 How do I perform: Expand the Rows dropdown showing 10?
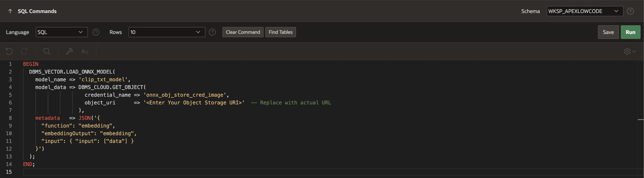(167, 32)
